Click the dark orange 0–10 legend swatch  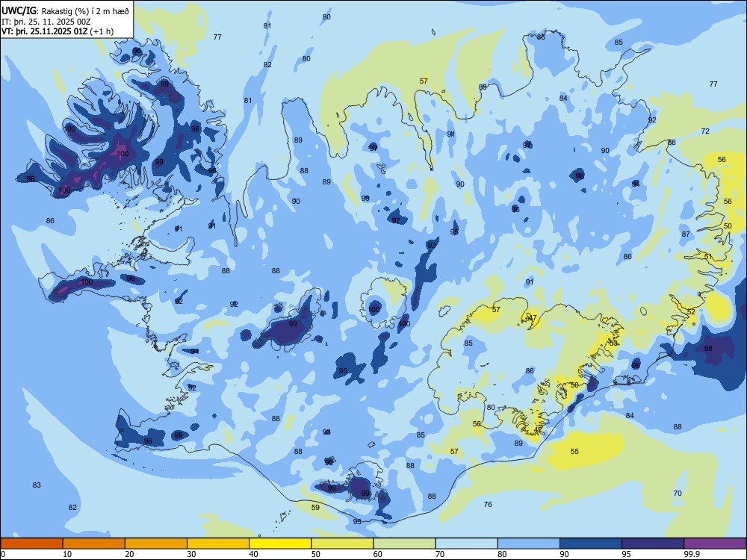point(31,544)
